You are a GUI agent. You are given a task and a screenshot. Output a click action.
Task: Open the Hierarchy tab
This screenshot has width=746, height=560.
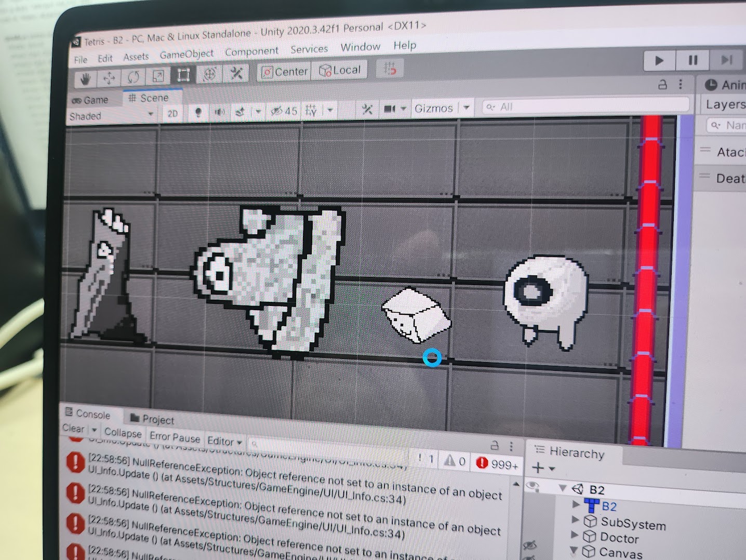[x=569, y=452]
